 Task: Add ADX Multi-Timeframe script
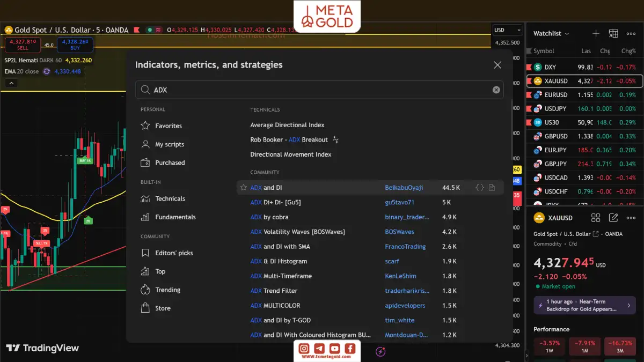[x=281, y=276]
